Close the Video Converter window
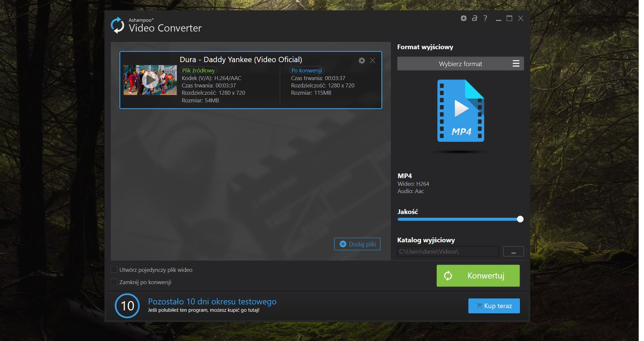This screenshot has width=644, height=341. coord(520,18)
